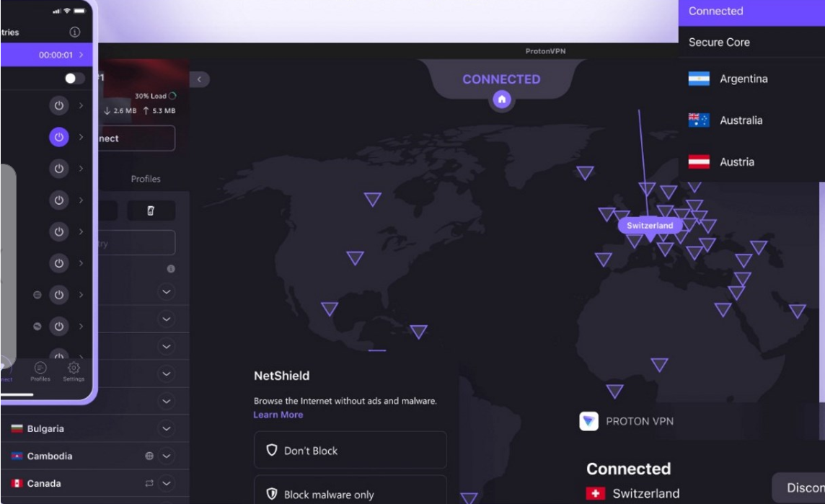Choose the Don't Block option
Viewport: 825px width, 504px height.
(x=350, y=451)
